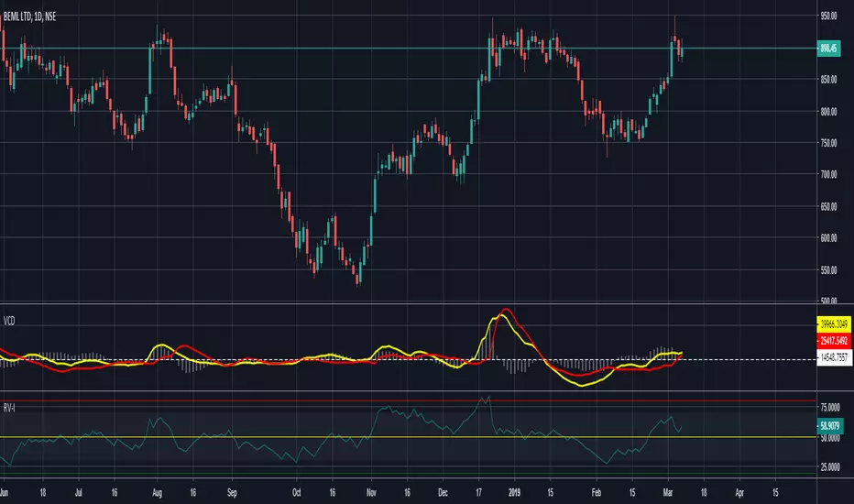The height and width of the screenshot is (504, 854).
Task: Click the white 14548.7557 VCD value tag
Action: [834, 357]
